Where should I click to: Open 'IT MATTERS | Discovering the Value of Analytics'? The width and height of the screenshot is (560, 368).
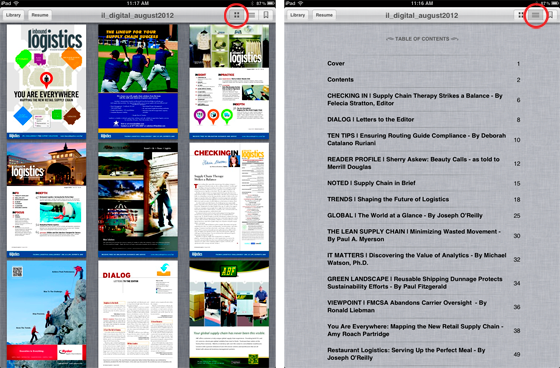point(423,259)
